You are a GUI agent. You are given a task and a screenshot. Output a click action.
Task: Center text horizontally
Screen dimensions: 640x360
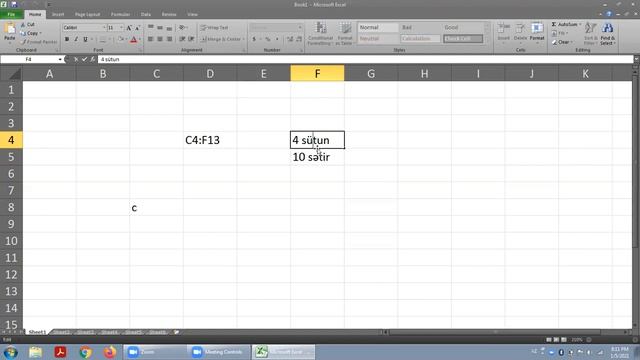tap(160, 39)
